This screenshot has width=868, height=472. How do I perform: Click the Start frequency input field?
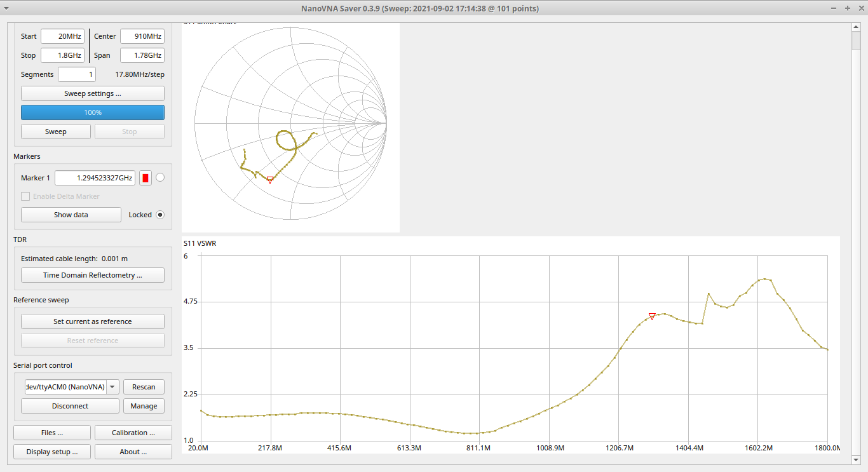[x=63, y=36]
